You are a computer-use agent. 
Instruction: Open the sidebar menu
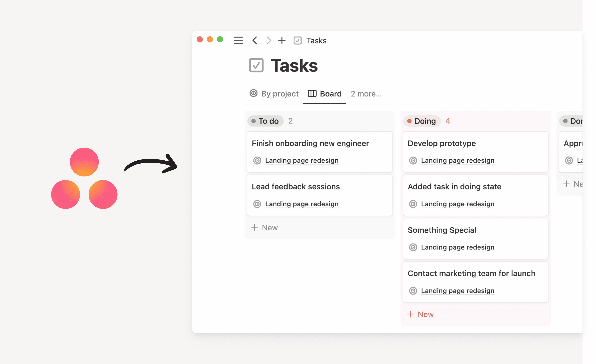(x=238, y=40)
